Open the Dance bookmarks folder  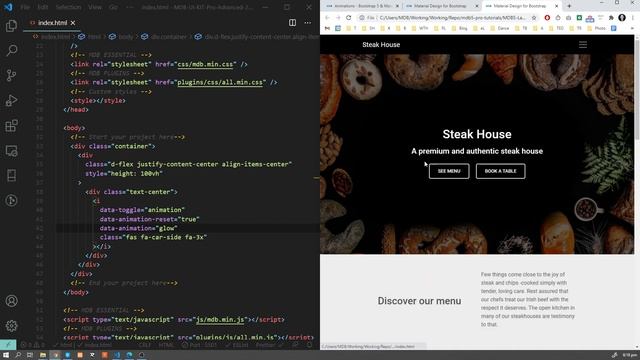(x=499, y=28)
